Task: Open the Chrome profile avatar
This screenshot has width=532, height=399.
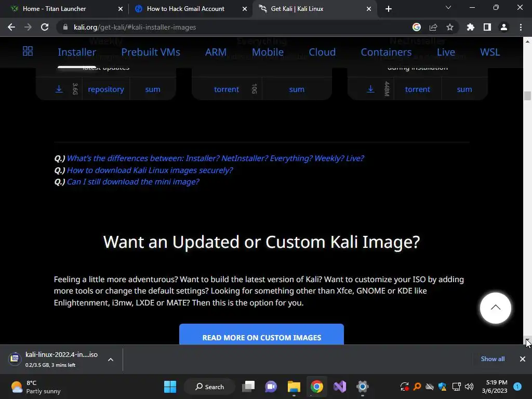Action: click(x=504, y=27)
